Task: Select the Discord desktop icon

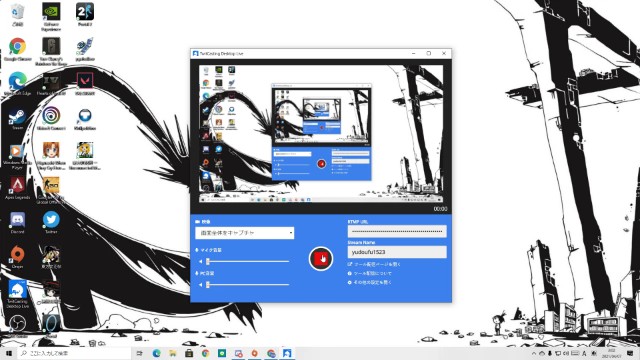Action: (18, 222)
